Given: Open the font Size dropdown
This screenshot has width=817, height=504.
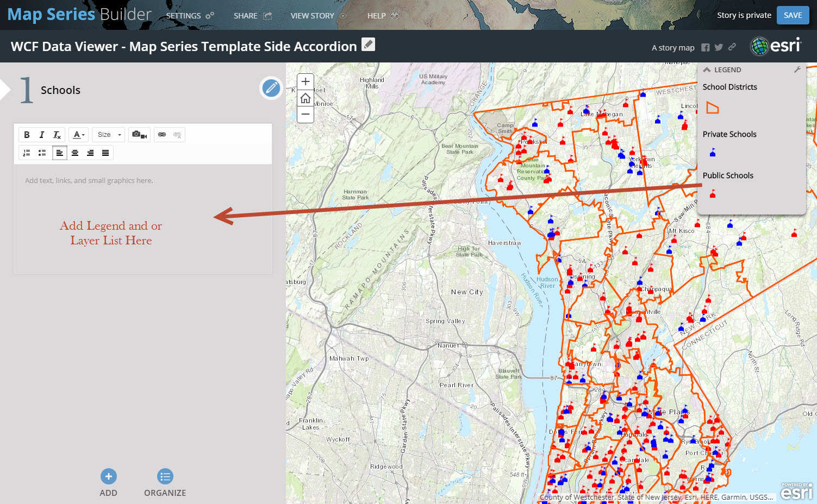Looking at the screenshot, I should click(109, 135).
